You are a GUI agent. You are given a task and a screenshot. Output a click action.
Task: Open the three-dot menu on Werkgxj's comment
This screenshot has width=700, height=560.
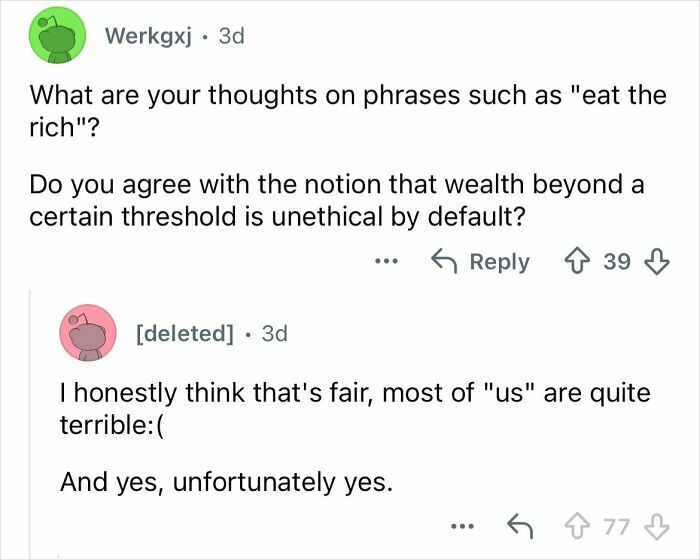[x=386, y=262]
